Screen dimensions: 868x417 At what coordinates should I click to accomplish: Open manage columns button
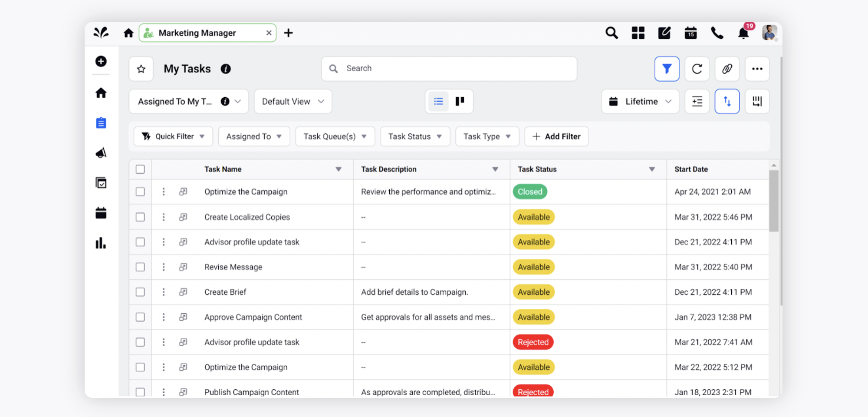[757, 101]
